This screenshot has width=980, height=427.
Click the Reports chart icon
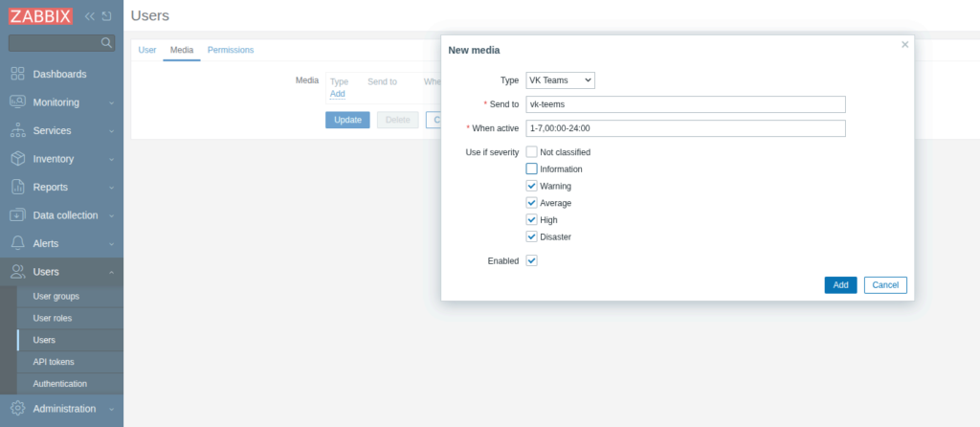pos(17,187)
